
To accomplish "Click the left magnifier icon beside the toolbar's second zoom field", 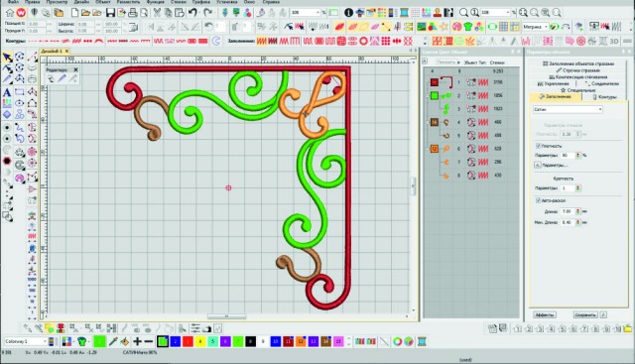I will (x=463, y=13).
